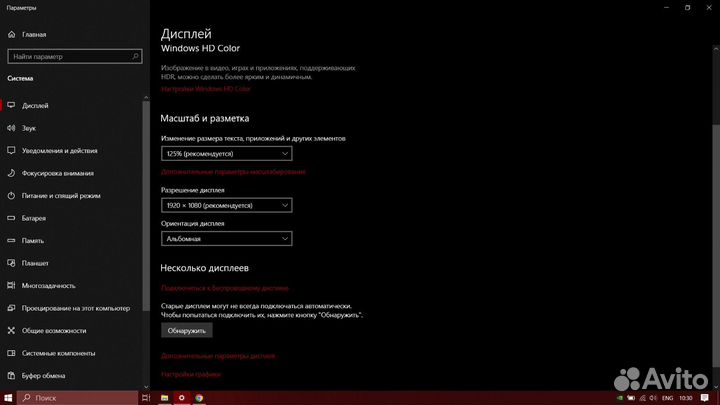The width and height of the screenshot is (720, 405).
Task: Open the Батарея icon
Action: coord(11,218)
